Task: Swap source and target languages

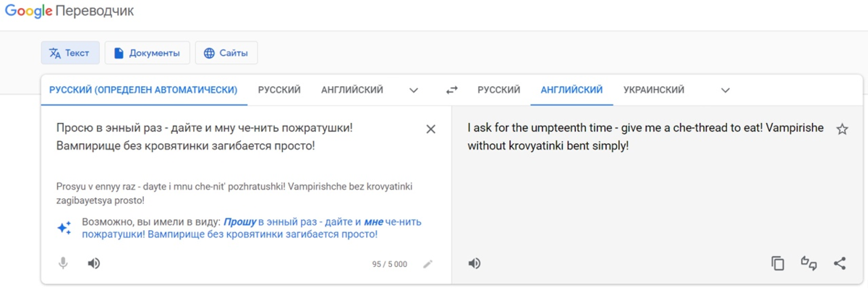Action: 452,90
